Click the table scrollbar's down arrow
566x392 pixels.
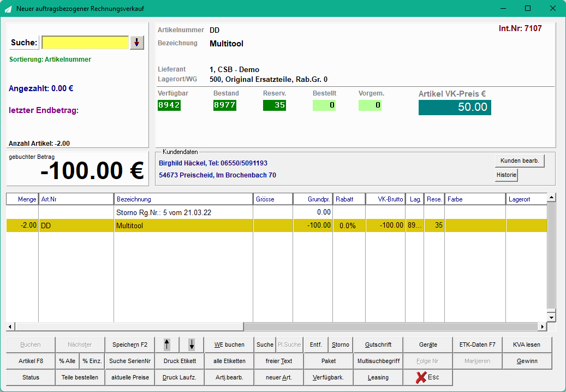(x=551, y=318)
